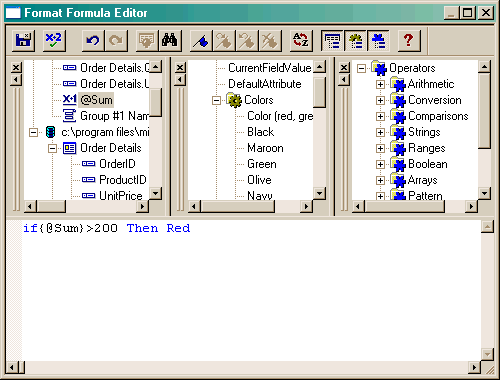The image size is (500, 380).
Task: Select the OrderID field
Action: pos(117,164)
